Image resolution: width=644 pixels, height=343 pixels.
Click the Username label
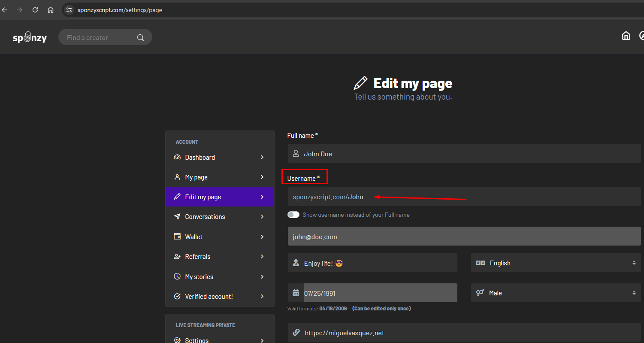pos(303,178)
